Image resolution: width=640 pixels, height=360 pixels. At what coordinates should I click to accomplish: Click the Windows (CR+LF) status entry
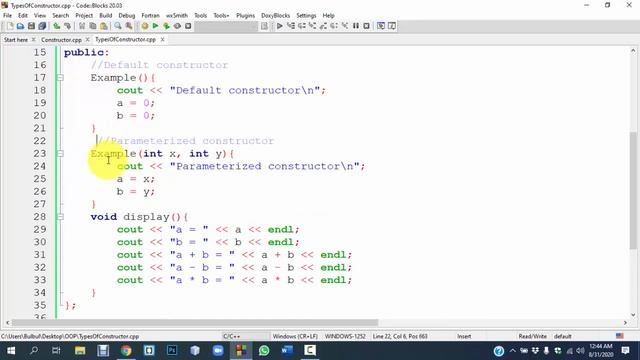click(295, 336)
